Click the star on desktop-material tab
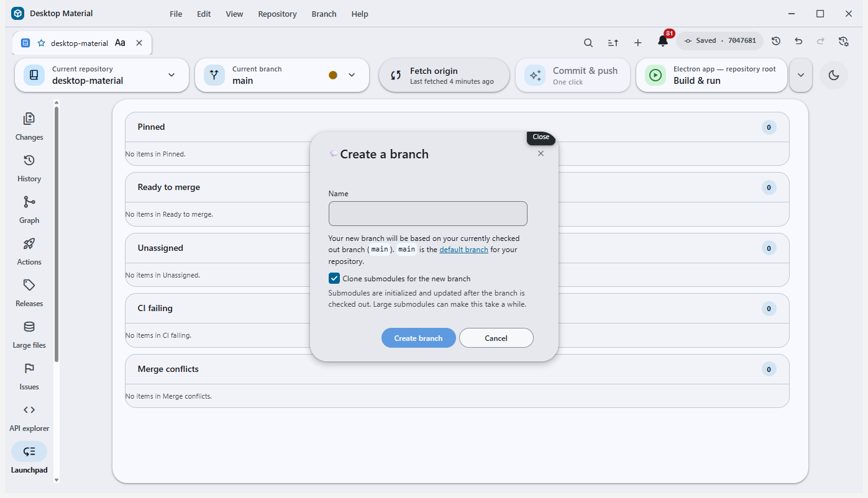Viewport: 868px width, 498px height. pos(41,43)
